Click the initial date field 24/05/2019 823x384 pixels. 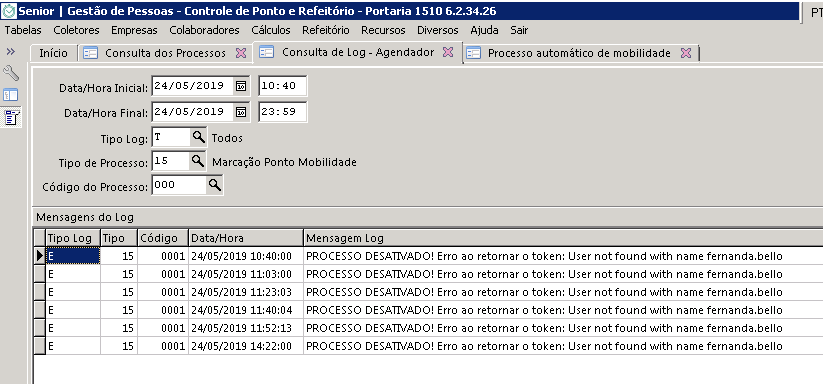(193, 86)
